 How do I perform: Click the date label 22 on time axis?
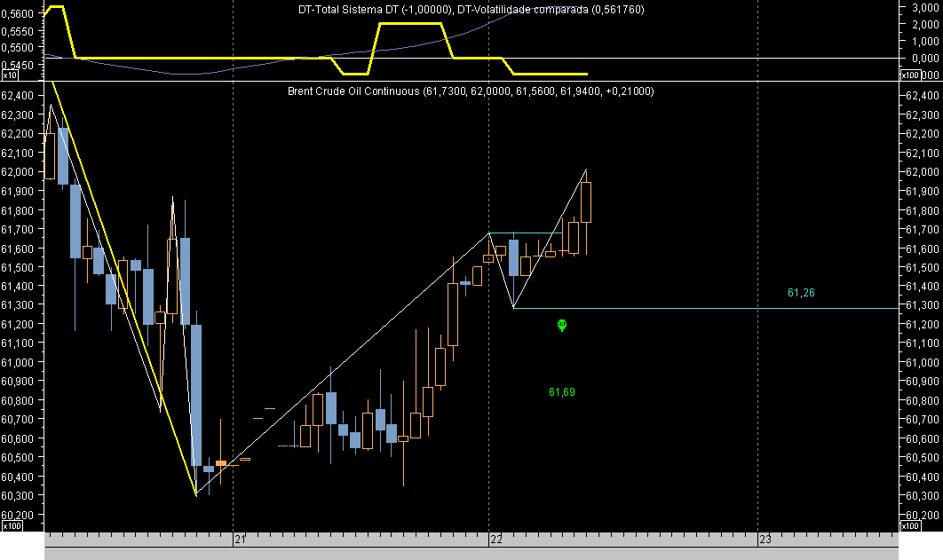496,540
